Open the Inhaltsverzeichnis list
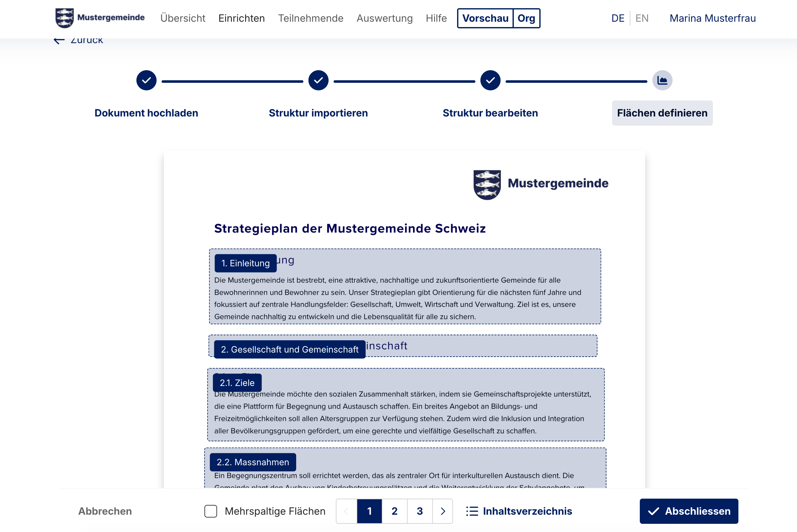797x532 pixels. [x=519, y=511]
